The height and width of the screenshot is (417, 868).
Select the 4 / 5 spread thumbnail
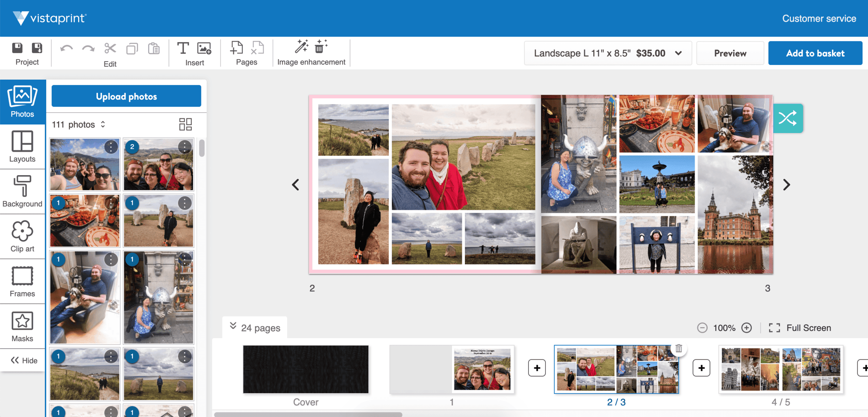781,369
